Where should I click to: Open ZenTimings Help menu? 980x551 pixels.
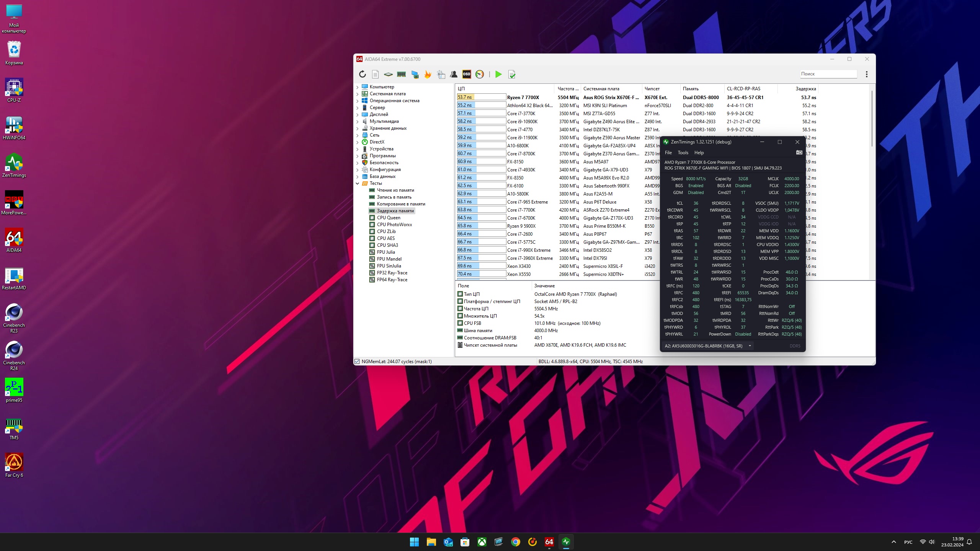pos(699,153)
